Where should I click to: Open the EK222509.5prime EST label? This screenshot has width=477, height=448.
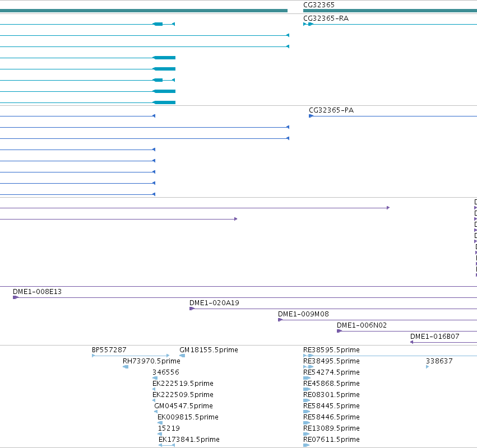coord(183,395)
